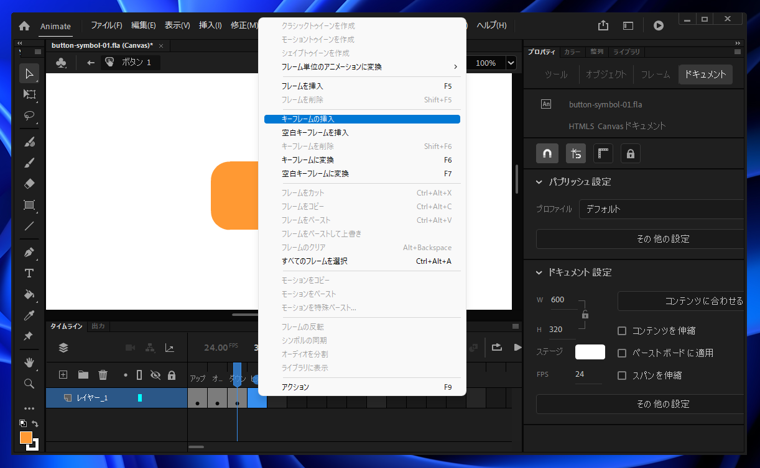Click the publish settings その他の設定 button
Screen dimensions: 760x468
[x=640, y=239]
